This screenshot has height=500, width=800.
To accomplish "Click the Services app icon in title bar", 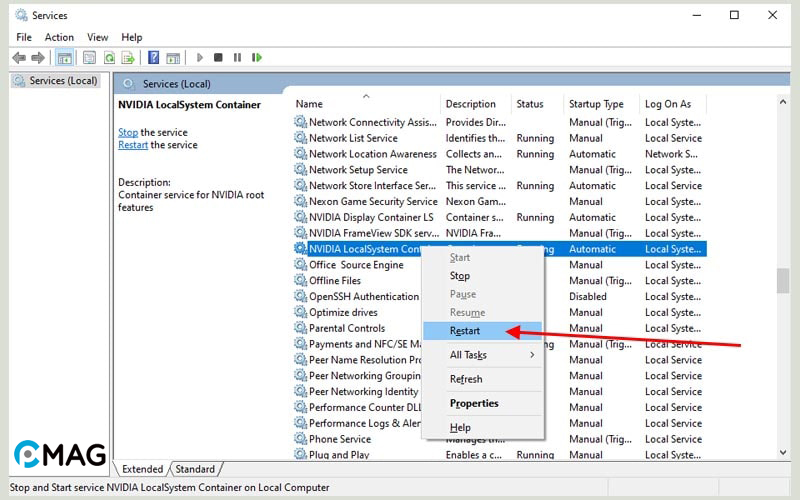I will (21, 15).
